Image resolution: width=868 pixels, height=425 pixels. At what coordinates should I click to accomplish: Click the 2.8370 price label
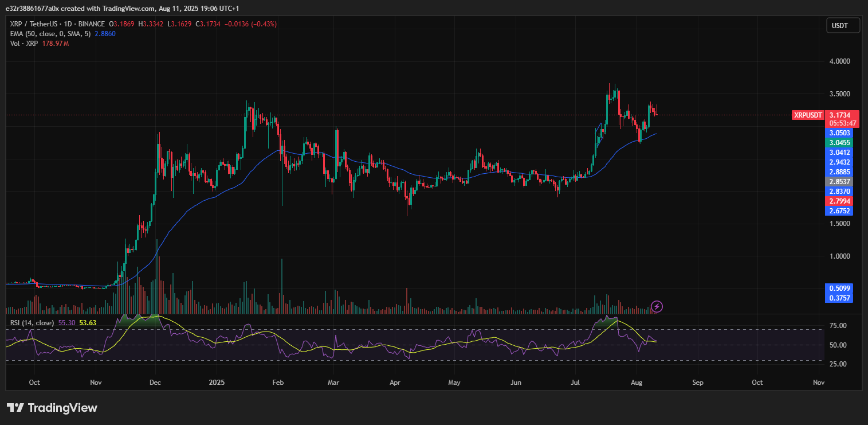click(839, 192)
